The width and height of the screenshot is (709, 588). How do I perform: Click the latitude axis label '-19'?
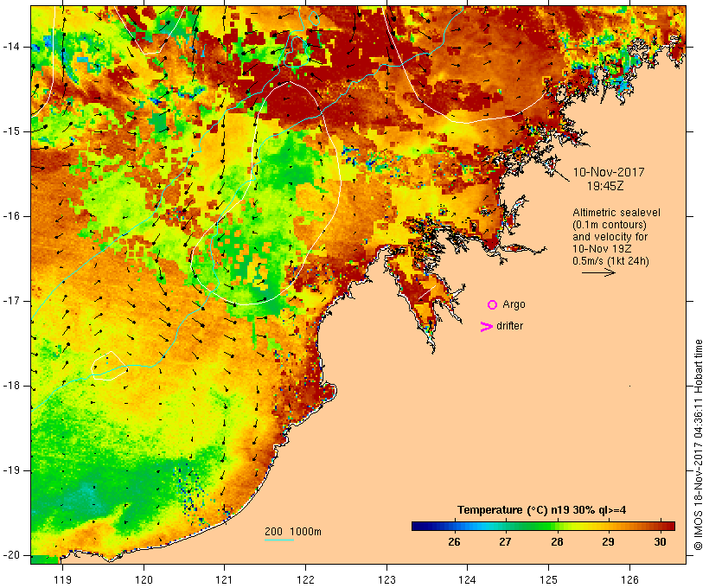click(x=11, y=471)
